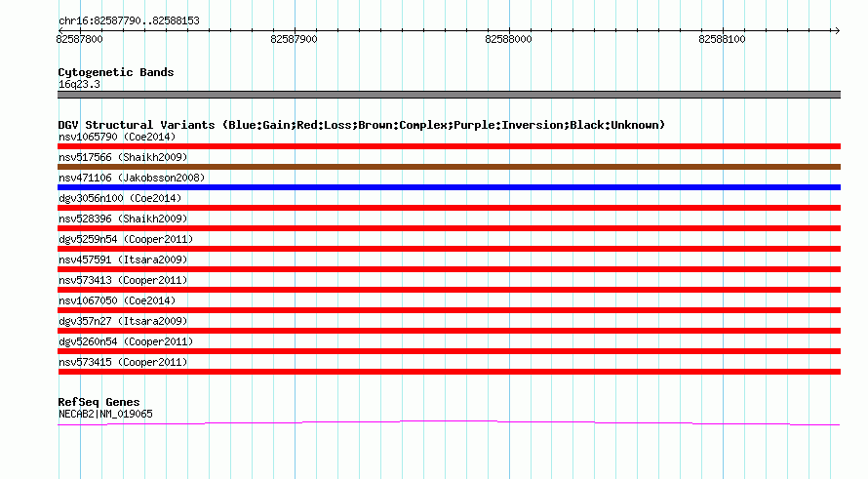Click the Cytogenetic Bands track title

[x=116, y=72]
